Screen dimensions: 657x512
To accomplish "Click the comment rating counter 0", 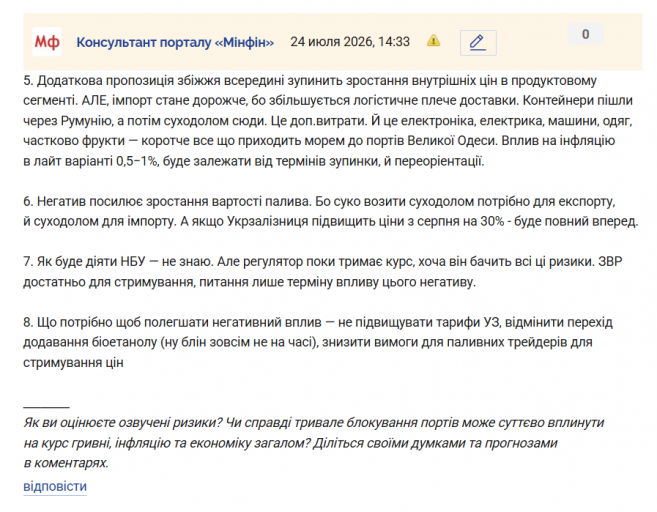I will 585,34.
